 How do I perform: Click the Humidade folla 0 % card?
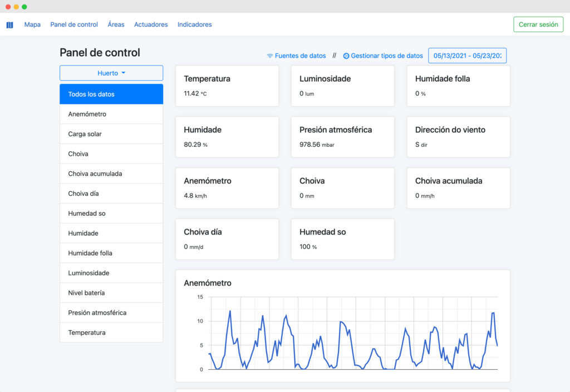pyautogui.click(x=459, y=86)
